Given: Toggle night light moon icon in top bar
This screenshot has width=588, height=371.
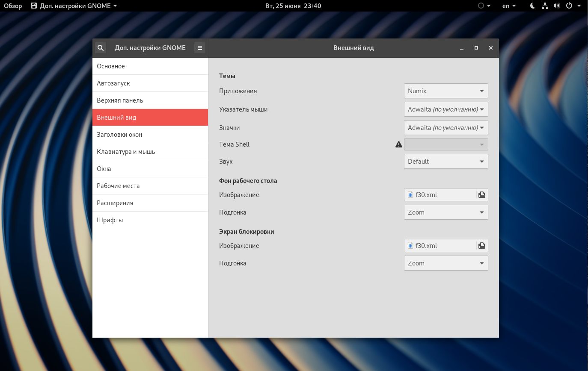Looking at the screenshot, I should coord(532,6).
